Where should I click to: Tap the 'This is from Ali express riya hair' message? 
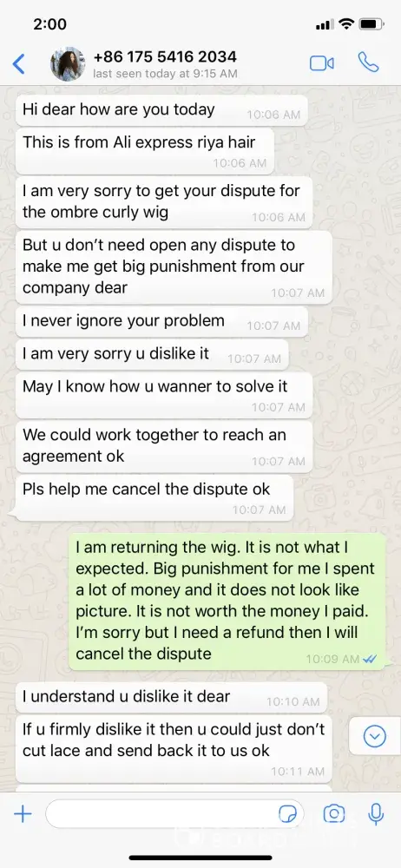[x=145, y=150]
